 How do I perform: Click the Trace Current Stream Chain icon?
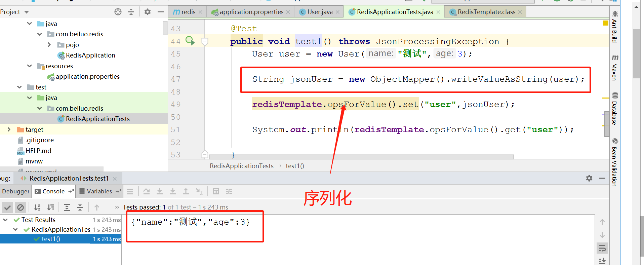click(x=229, y=191)
